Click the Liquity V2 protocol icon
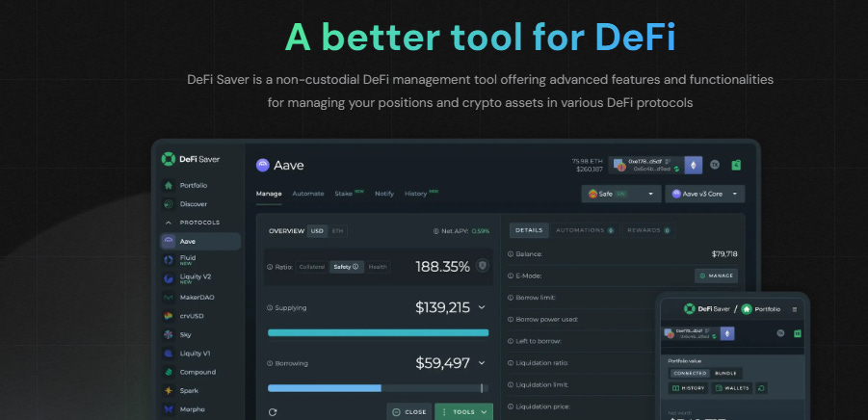The width and height of the screenshot is (868, 420). (169, 279)
